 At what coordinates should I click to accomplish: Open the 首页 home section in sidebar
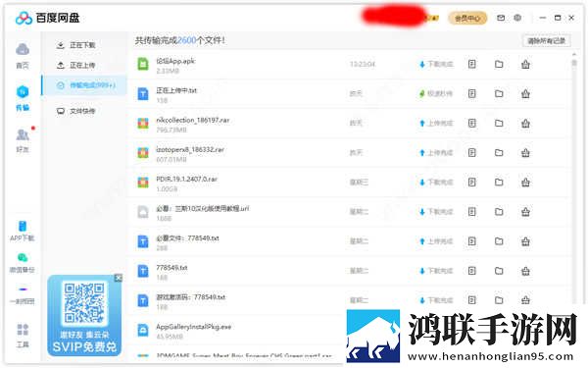click(23, 56)
